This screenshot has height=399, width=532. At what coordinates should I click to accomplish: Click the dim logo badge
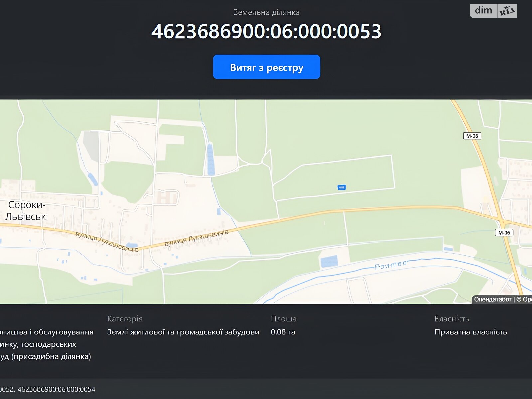(x=483, y=11)
